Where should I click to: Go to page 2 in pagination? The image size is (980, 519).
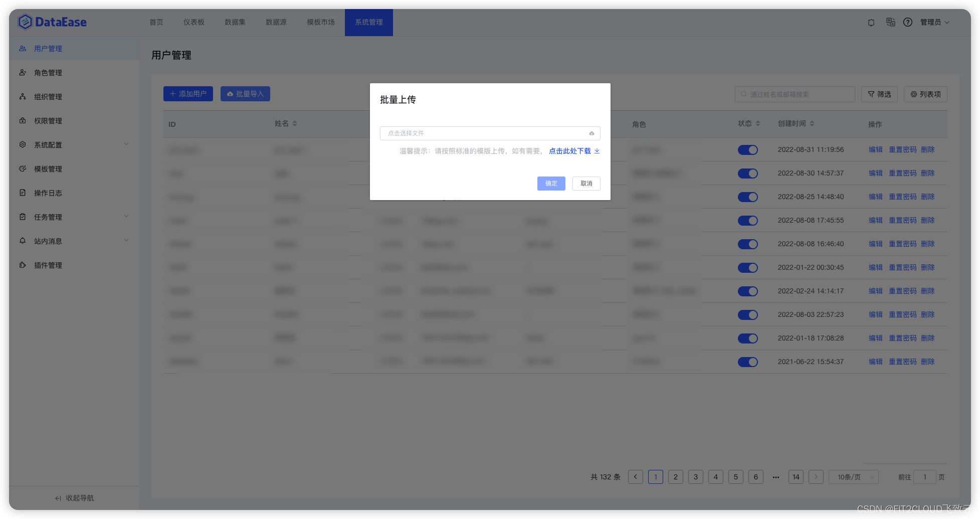click(676, 477)
